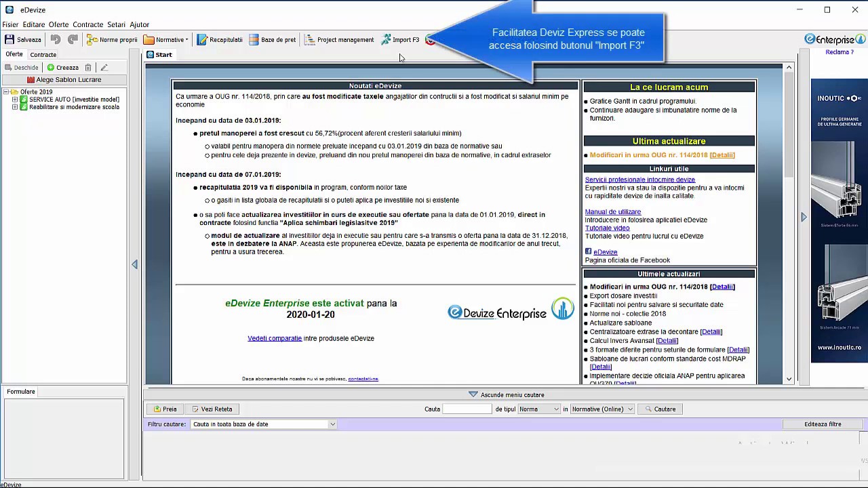Viewport: 868px width, 488px height.
Task: Click the Import F3 button
Action: [400, 40]
